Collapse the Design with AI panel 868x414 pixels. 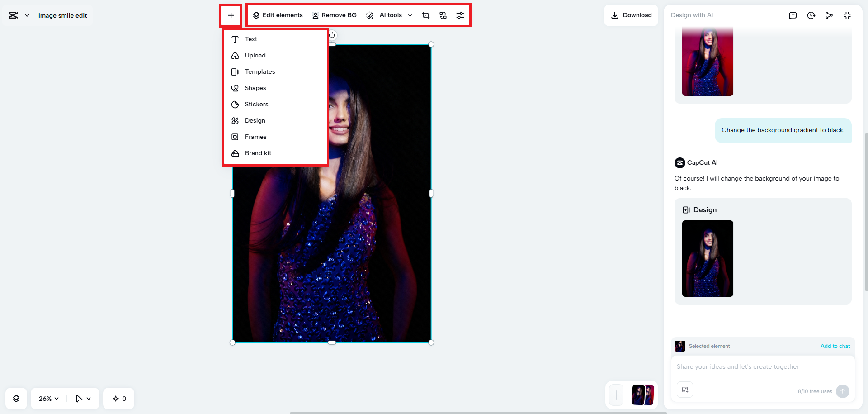tap(847, 15)
